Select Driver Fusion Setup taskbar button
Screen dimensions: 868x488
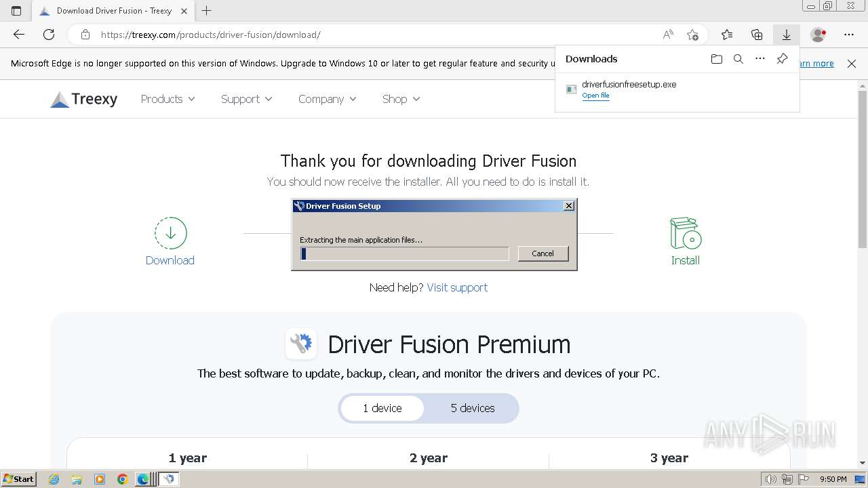coord(168,479)
